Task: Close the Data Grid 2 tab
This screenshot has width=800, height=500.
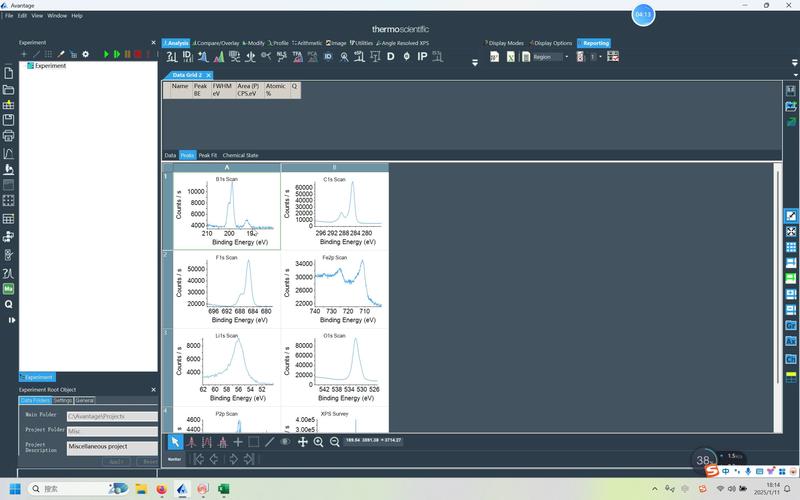Action: tap(208, 75)
